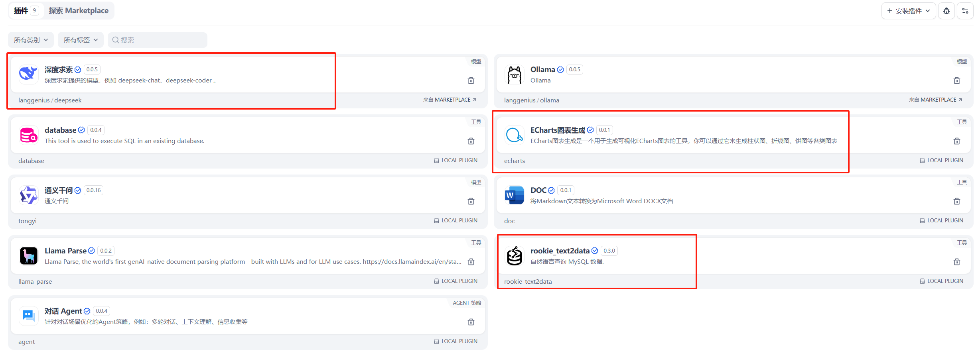Click the 通义千问 plugin title
The image size is (980, 363).
click(x=59, y=190)
